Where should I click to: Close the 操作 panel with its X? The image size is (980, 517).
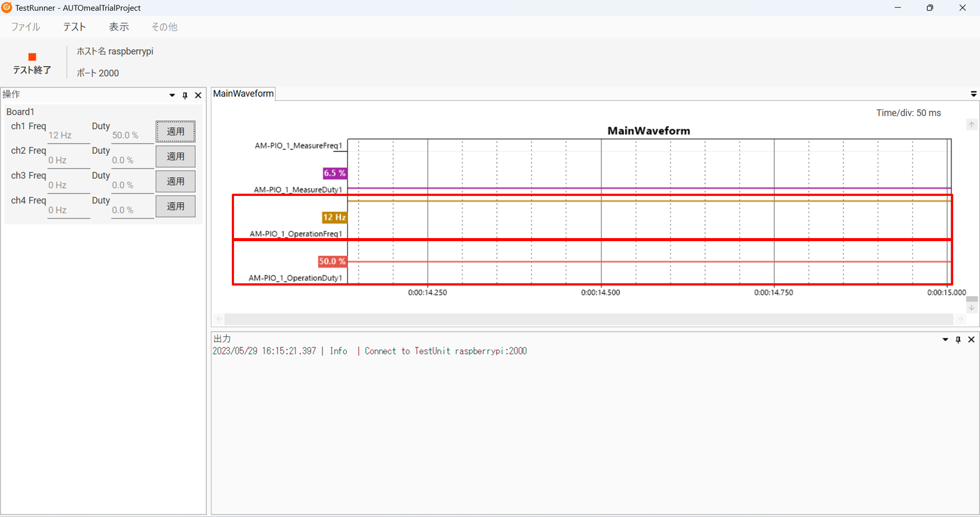click(x=198, y=95)
